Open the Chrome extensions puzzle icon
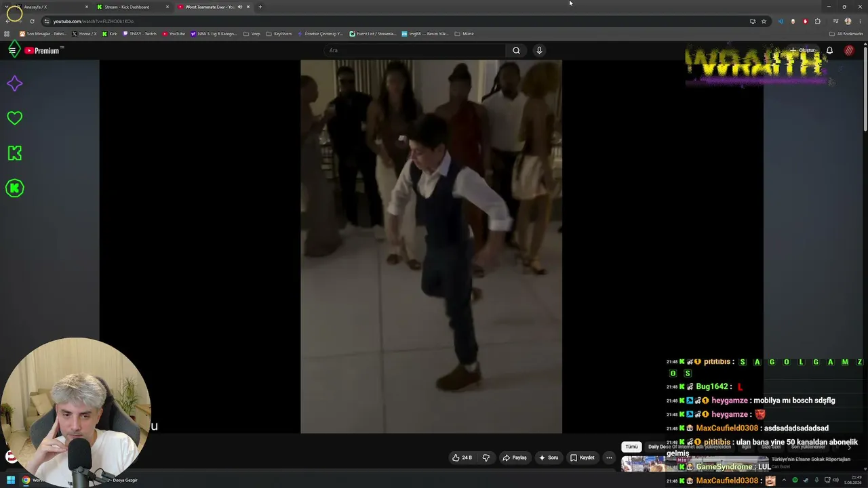 tap(818, 21)
